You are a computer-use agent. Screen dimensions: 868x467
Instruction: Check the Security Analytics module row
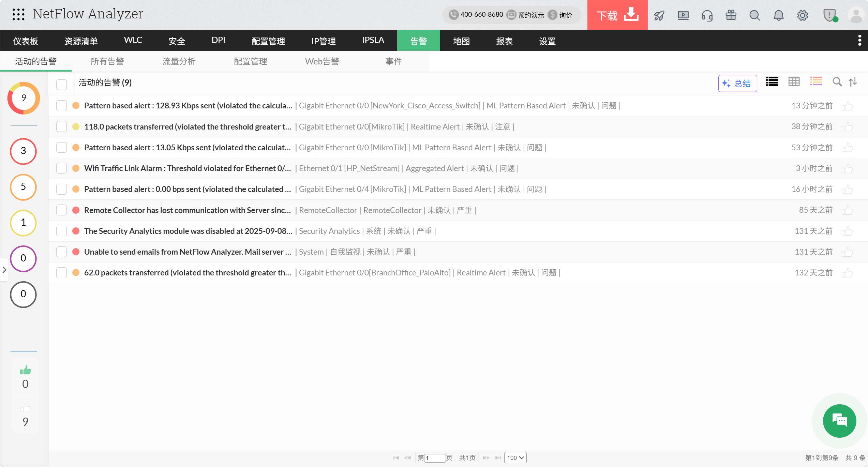[x=61, y=231]
